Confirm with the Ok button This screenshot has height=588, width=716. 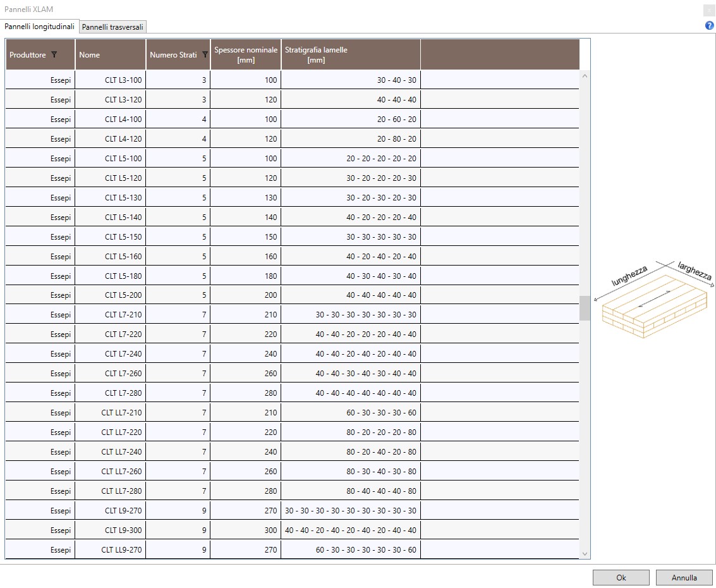pos(621,577)
